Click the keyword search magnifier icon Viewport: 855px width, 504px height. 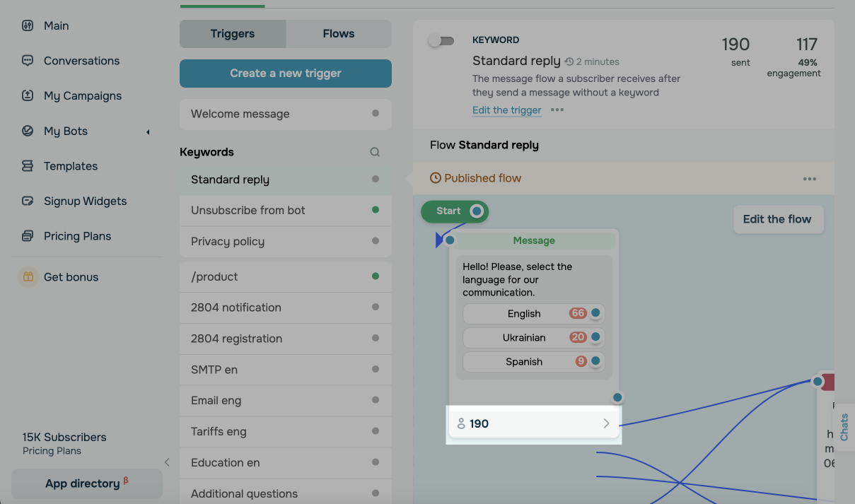coord(375,152)
